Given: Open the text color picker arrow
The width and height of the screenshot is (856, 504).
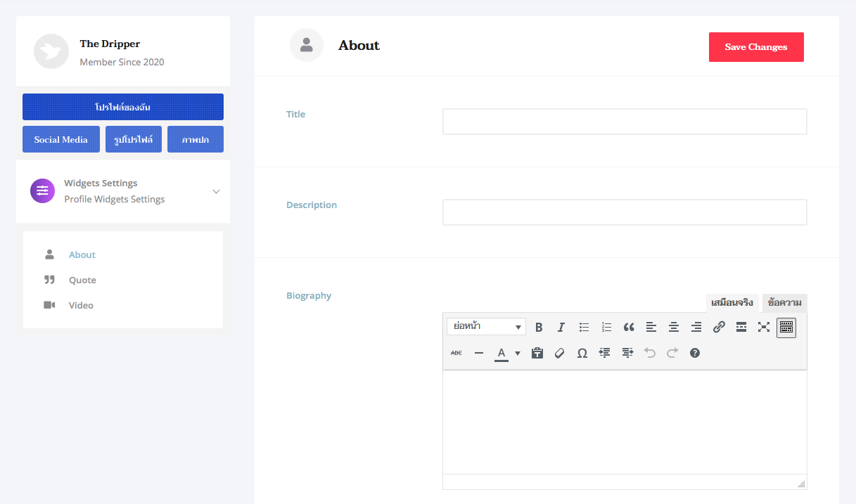Looking at the screenshot, I should click(x=518, y=353).
